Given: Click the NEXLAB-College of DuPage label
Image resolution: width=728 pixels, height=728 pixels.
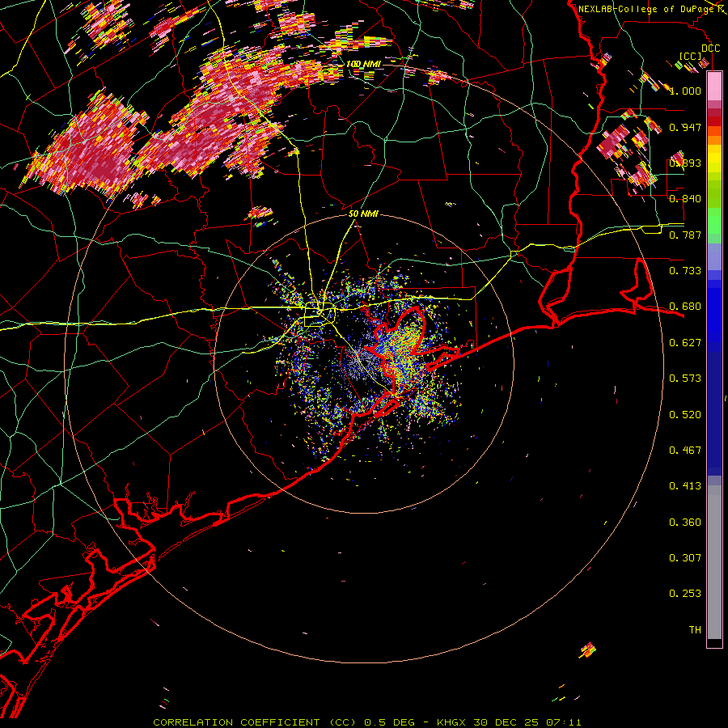Looking at the screenshot, I should 646,9.
